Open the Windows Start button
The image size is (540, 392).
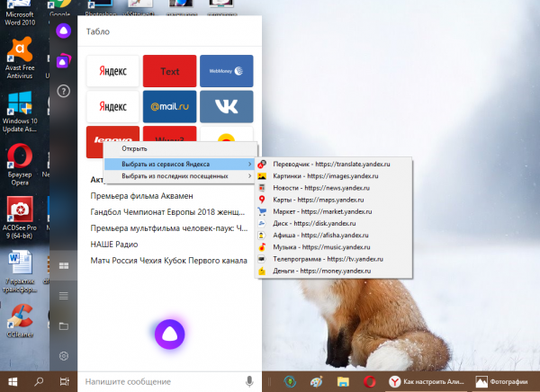(x=13, y=382)
